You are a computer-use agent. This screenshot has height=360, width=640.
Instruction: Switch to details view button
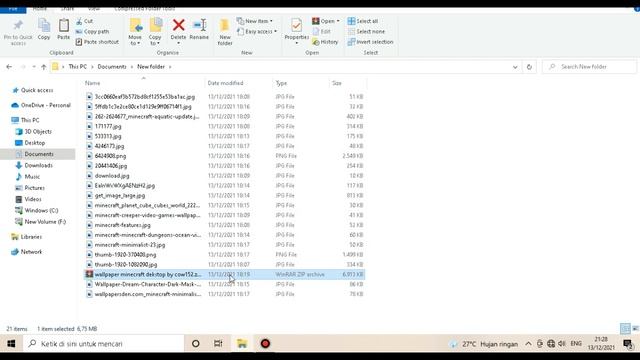(x=625, y=328)
